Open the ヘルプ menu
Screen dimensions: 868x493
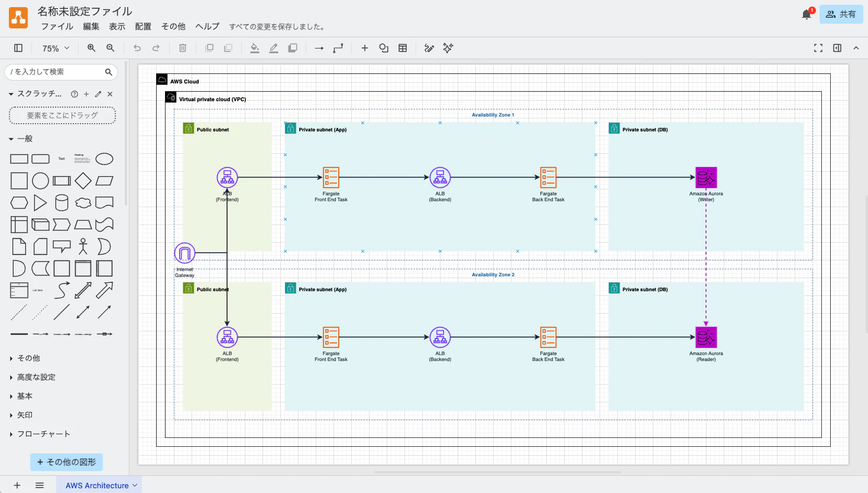pos(207,27)
